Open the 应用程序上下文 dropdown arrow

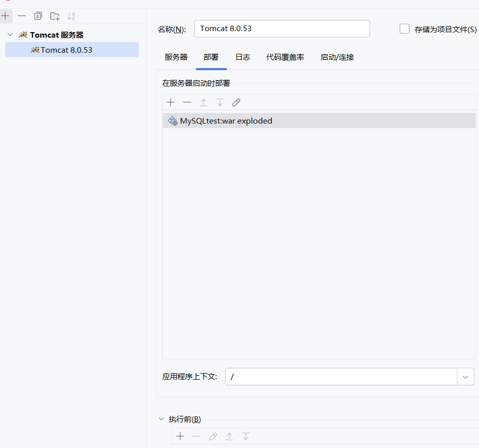tap(465, 377)
